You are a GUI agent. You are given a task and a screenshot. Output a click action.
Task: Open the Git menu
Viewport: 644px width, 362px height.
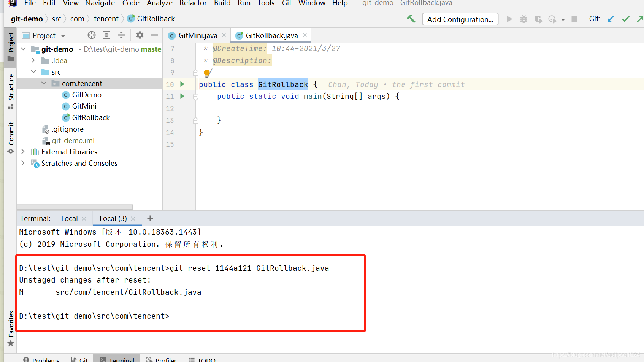[x=287, y=3]
